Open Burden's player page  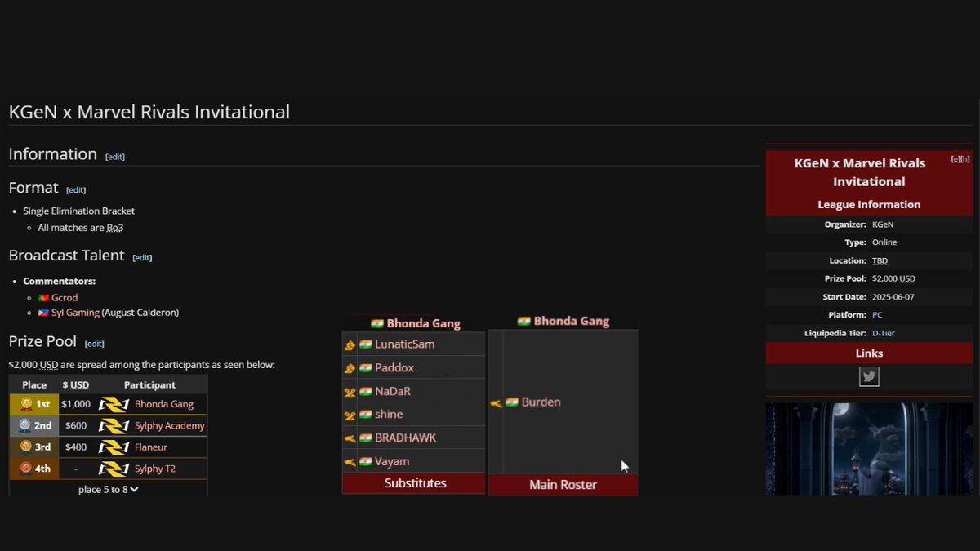(x=541, y=402)
